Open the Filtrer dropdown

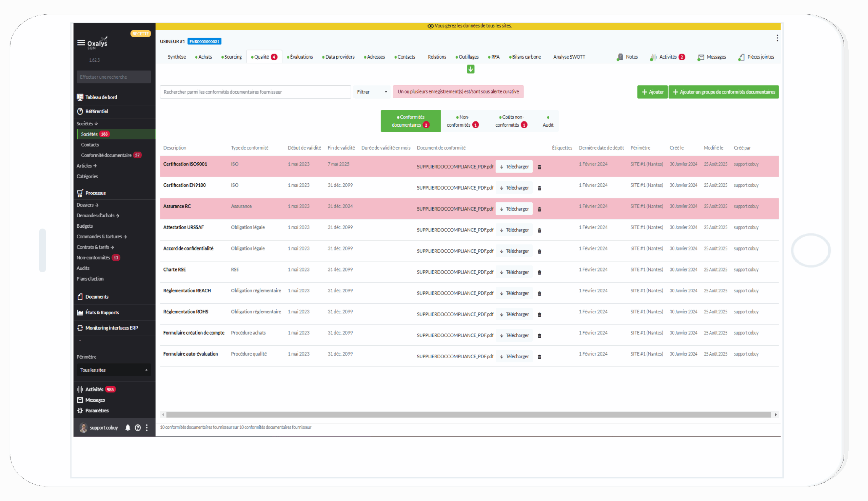pos(371,92)
